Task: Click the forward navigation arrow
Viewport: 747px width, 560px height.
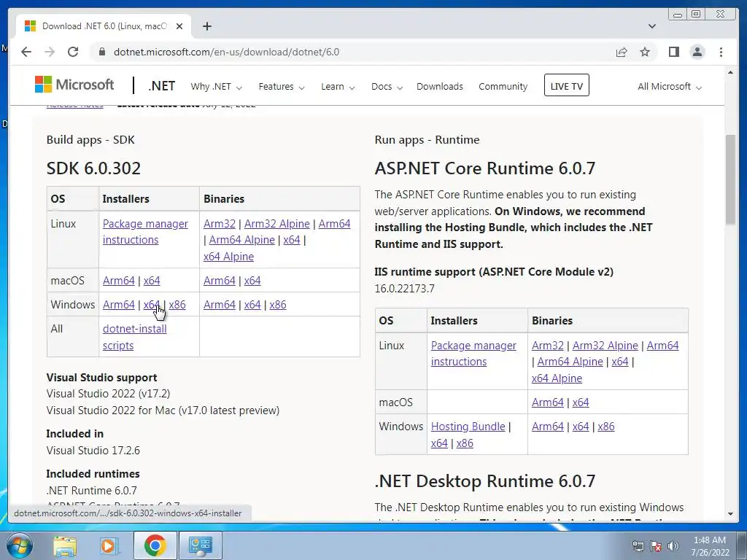Action: 50,52
